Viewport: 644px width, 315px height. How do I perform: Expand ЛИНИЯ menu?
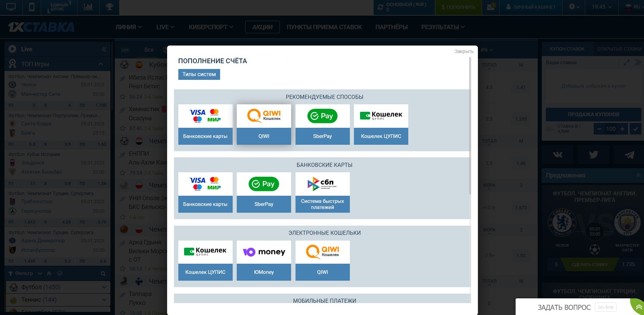click(x=128, y=27)
